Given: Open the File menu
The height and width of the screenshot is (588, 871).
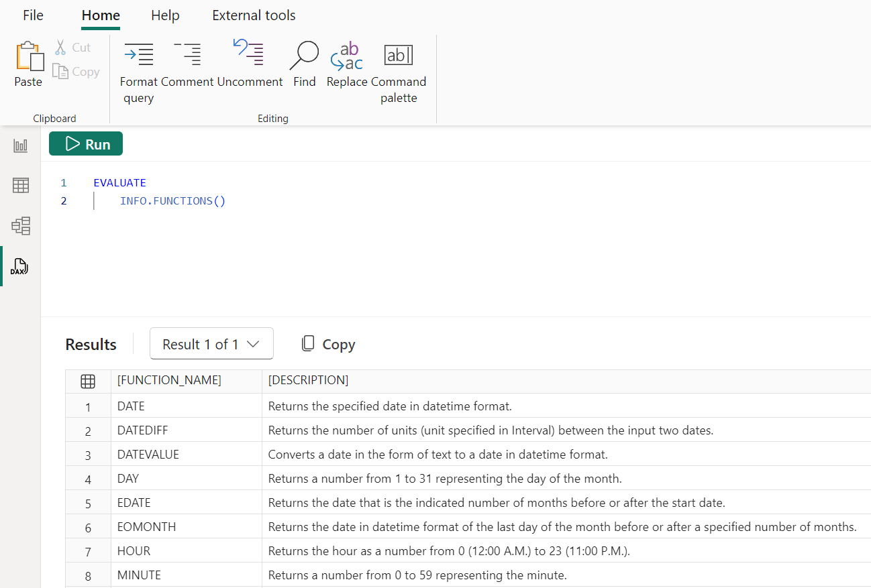Looking at the screenshot, I should click(x=32, y=15).
